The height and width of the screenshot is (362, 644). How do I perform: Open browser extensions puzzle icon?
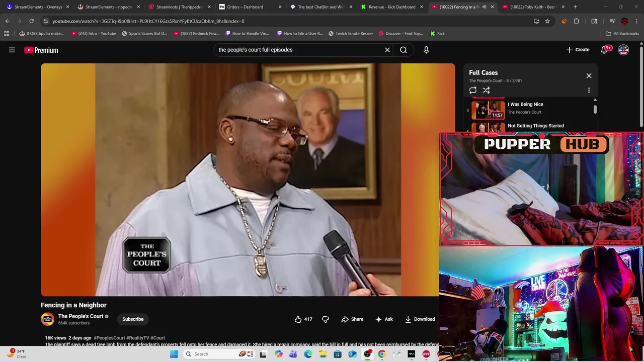pyautogui.click(x=577, y=21)
